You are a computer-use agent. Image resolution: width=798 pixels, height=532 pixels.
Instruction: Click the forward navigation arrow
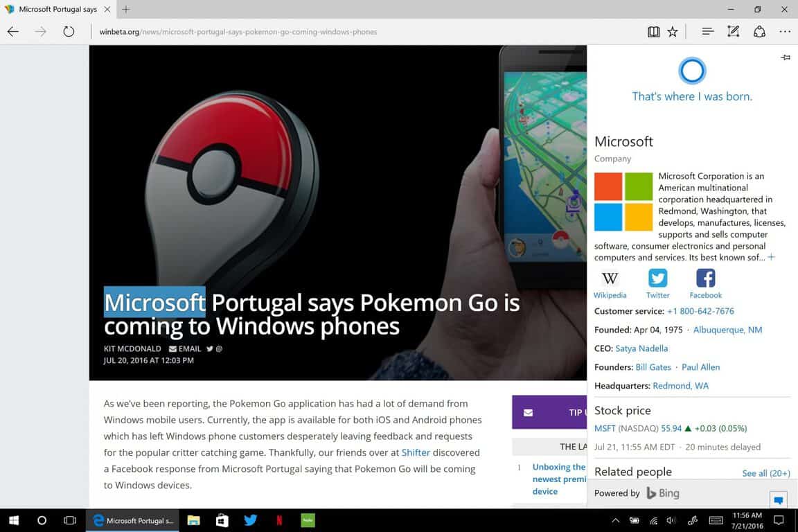point(41,32)
